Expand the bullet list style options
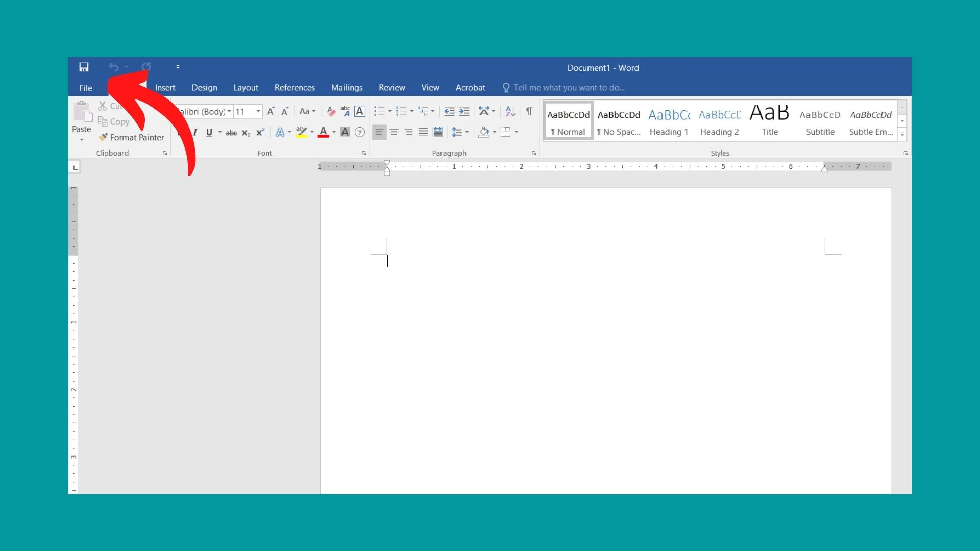 coord(390,111)
